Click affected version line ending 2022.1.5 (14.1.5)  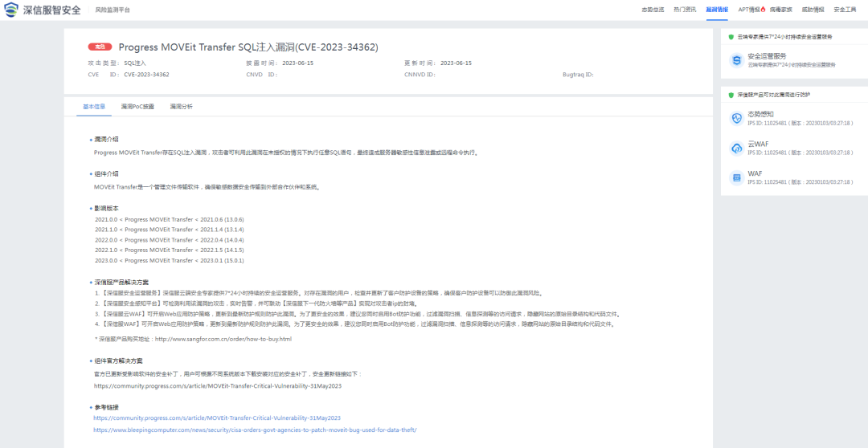[170, 250]
